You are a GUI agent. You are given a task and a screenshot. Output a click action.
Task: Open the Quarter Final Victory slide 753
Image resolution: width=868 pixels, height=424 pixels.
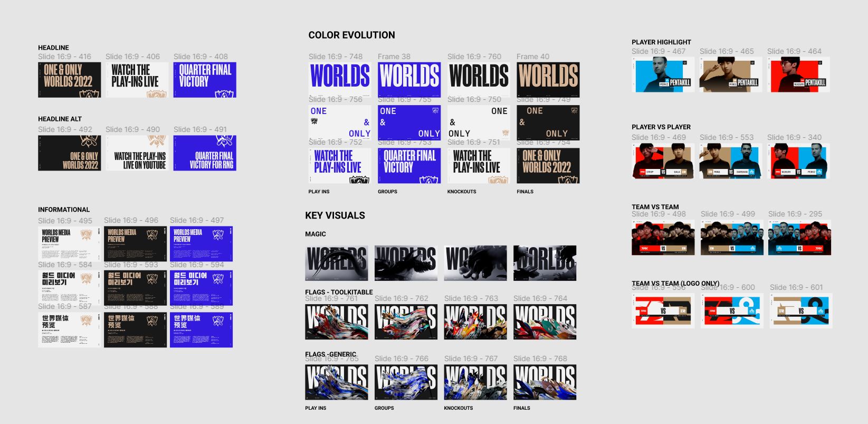point(409,165)
